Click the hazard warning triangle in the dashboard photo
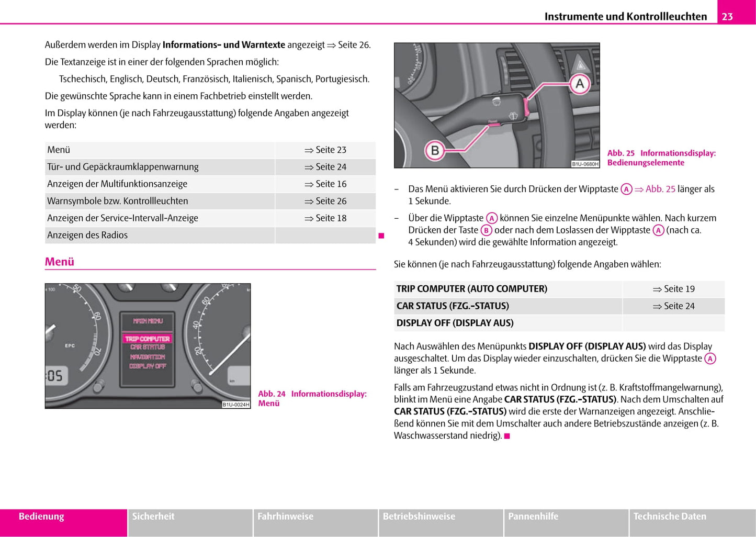756x537 pixels. (580, 65)
